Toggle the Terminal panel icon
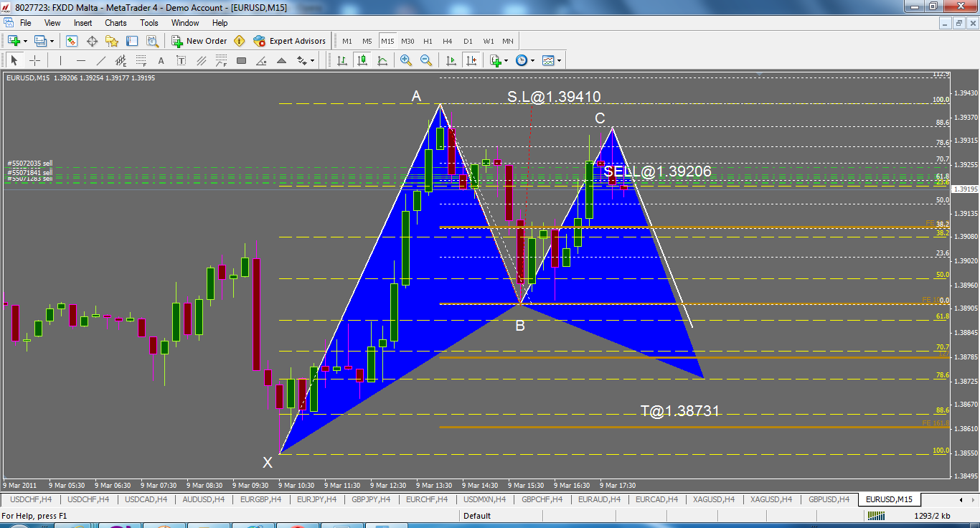Screen dimensions: 980x528 [x=132, y=41]
